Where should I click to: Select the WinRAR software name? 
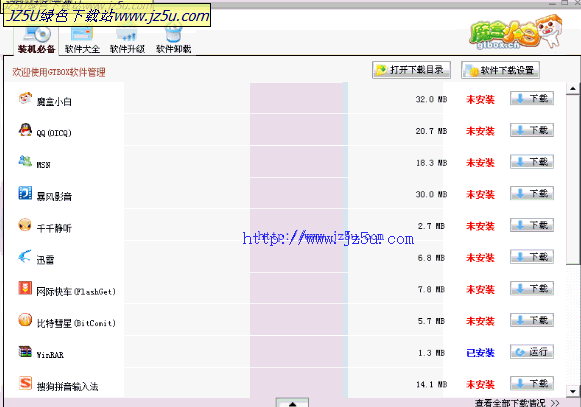(x=50, y=355)
